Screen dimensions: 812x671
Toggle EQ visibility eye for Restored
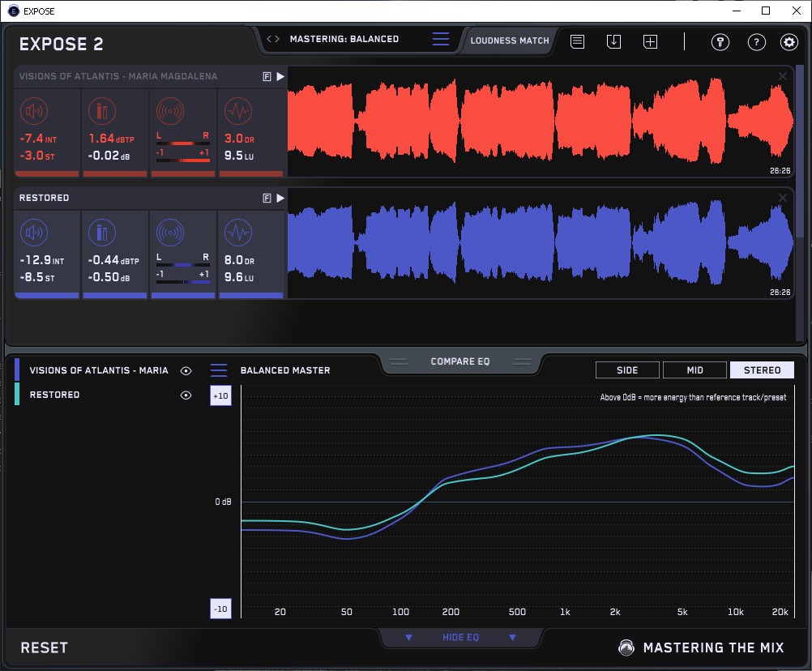[x=186, y=395]
